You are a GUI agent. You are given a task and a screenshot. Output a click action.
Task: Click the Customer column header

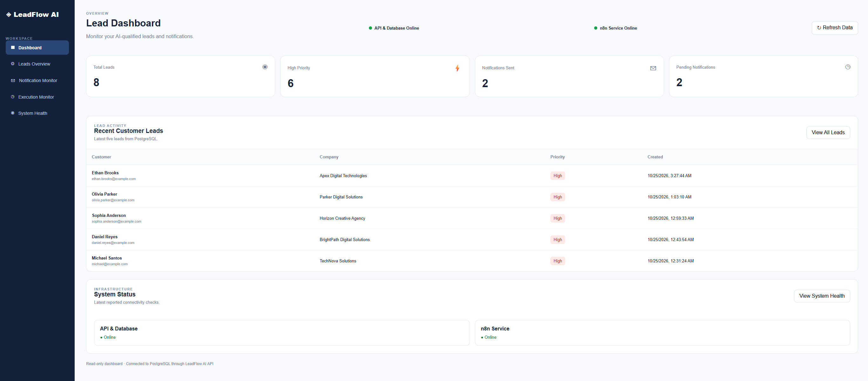point(101,157)
